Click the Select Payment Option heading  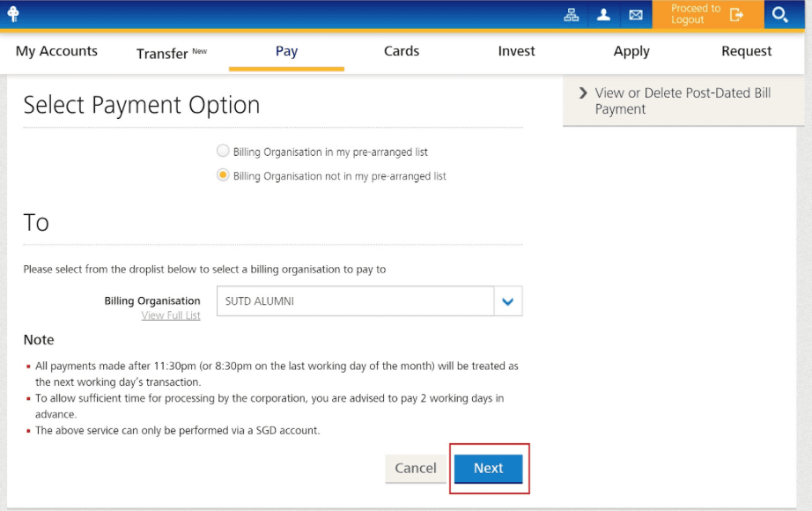[142, 105]
